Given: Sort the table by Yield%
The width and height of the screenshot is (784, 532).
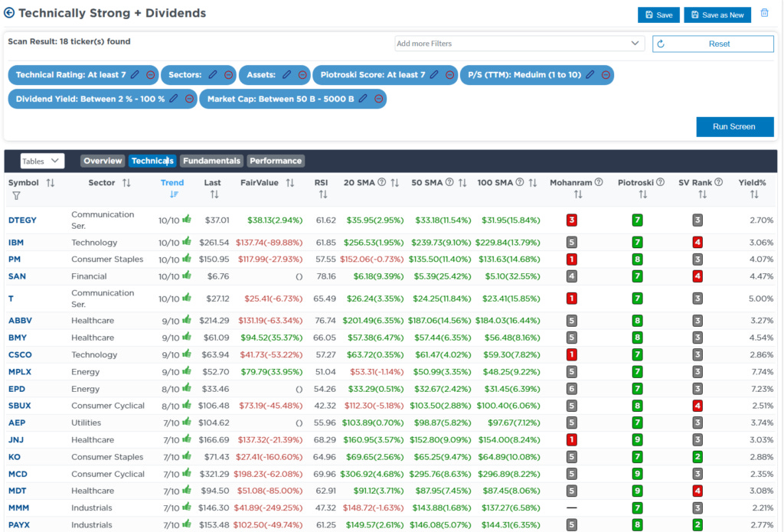Looking at the screenshot, I should coord(754,194).
